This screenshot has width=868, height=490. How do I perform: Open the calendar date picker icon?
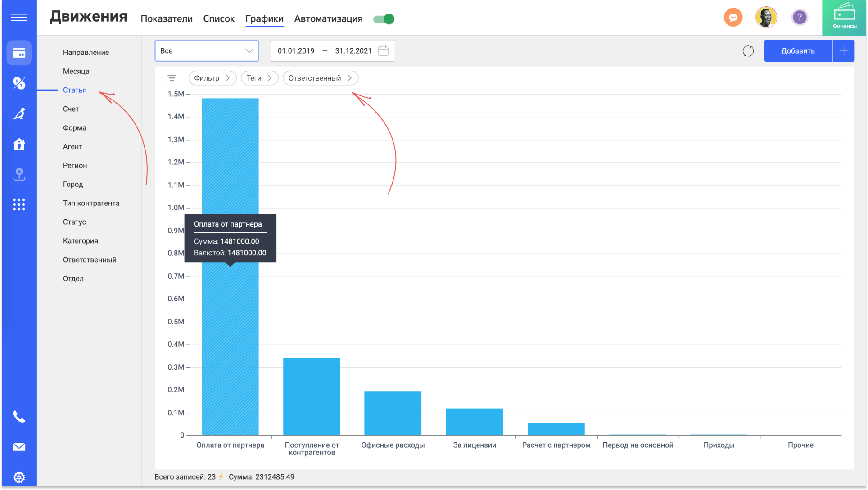(x=383, y=51)
